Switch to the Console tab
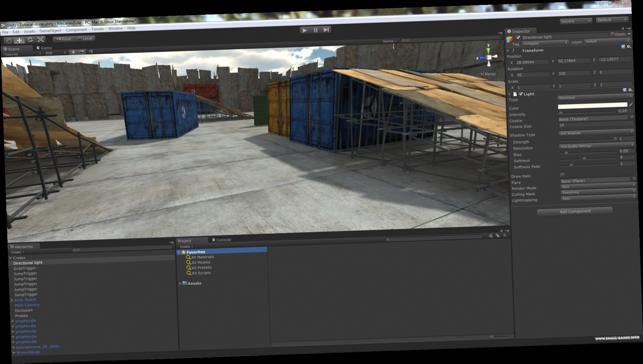The height and width of the screenshot is (364, 643). [x=224, y=240]
